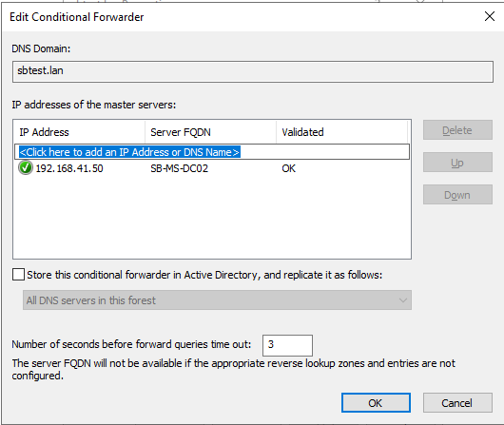Enable Store this conditional forwarder in Active Directory
504x425 pixels.
click(x=18, y=275)
